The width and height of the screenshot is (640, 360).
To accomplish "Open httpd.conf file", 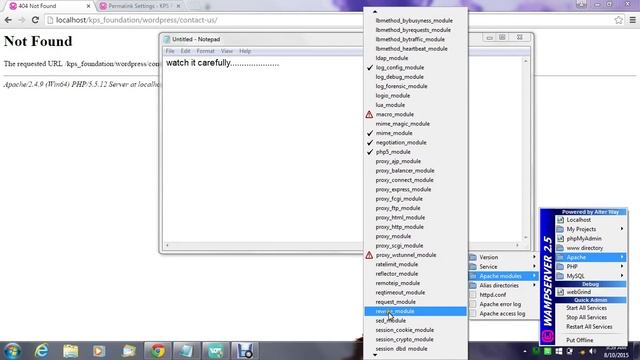I will [503, 295].
